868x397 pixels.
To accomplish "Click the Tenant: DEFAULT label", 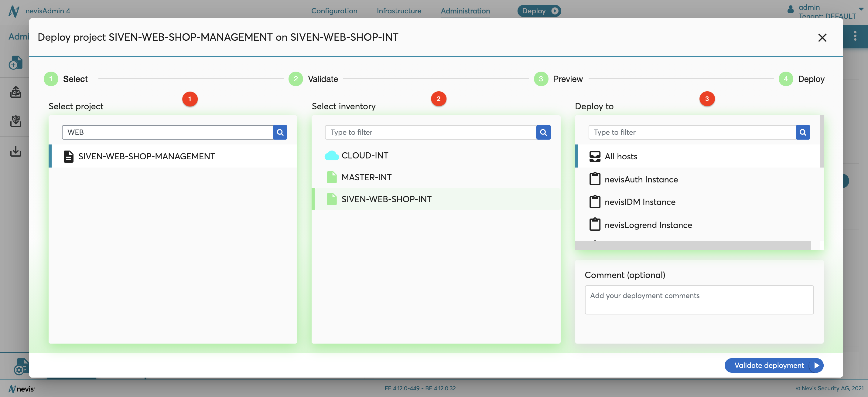I will 827,16.
